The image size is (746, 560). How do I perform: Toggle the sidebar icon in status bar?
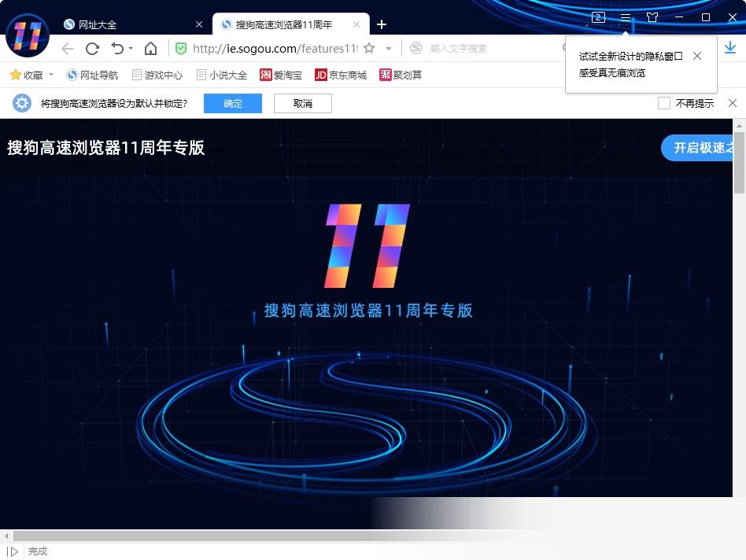click(x=12, y=551)
